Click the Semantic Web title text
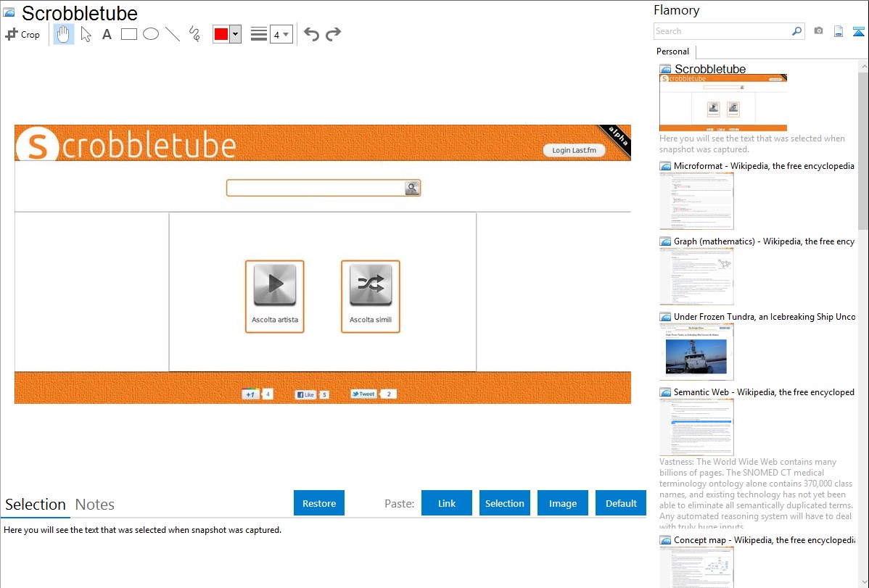869x588 pixels. coord(764,392)
